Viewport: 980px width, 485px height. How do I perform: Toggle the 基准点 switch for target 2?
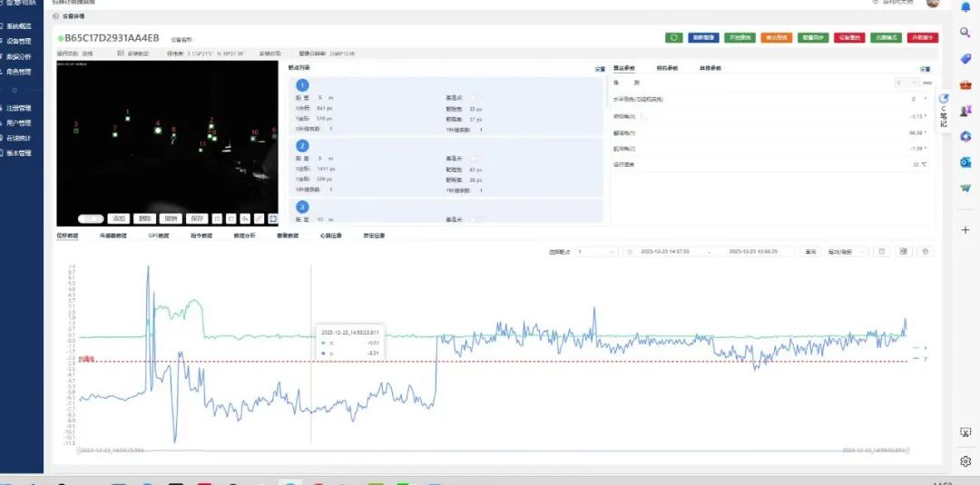click(476, 158)
